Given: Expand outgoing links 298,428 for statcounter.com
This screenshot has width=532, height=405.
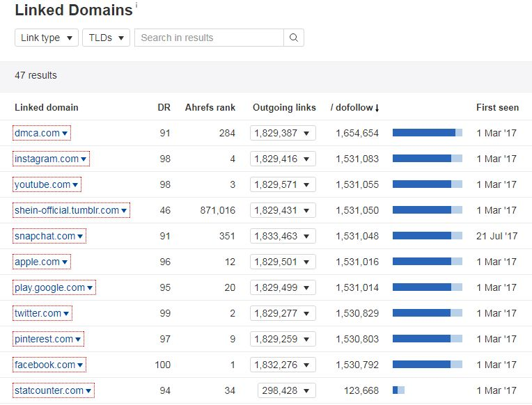Looking at the screenshot, I should (x=287, y=391).
